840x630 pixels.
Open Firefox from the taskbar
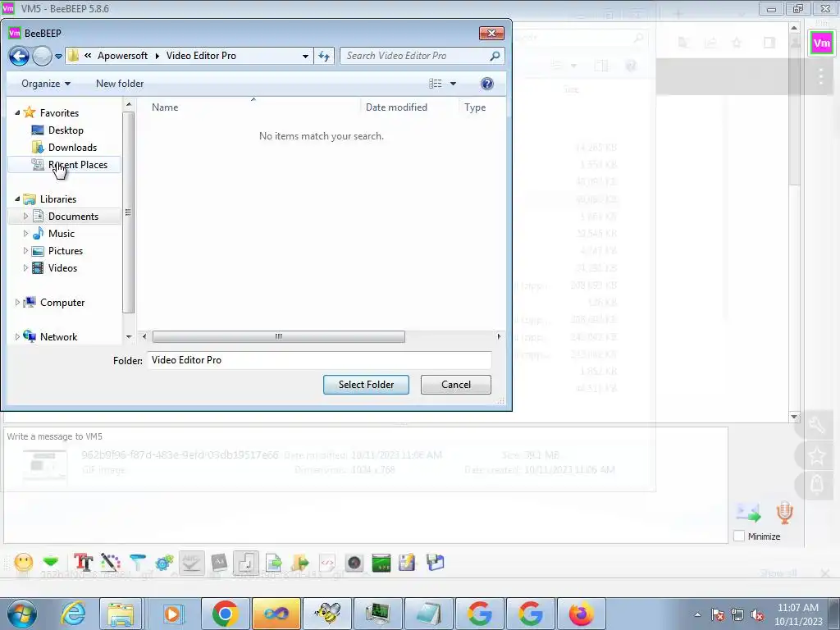pyautogui.click(x=582, y=614)
